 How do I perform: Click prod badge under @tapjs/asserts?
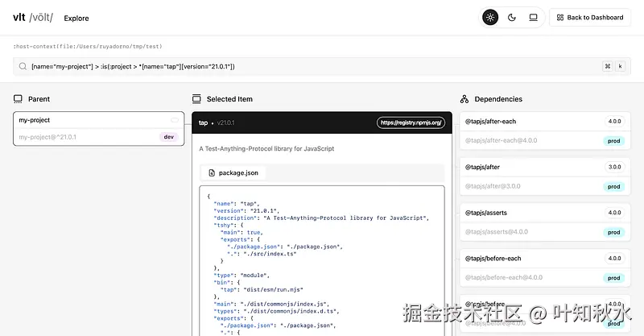coord(614,232)
